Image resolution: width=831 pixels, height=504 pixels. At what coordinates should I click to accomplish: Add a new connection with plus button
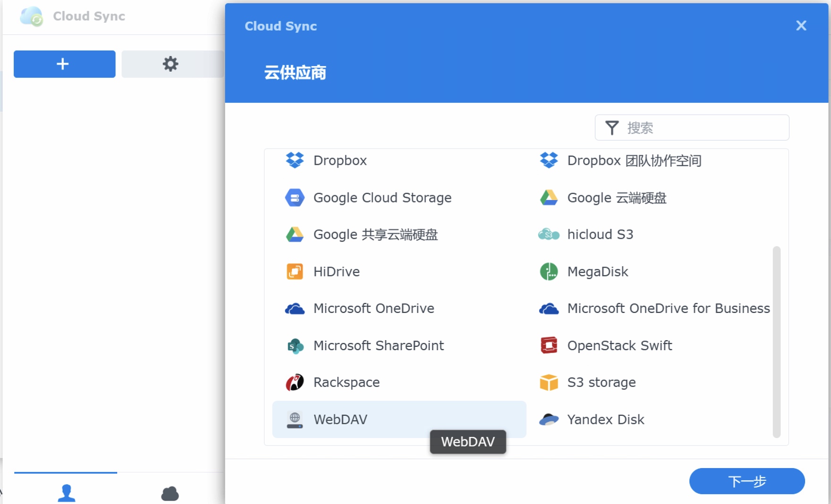[x=65, y=64]
